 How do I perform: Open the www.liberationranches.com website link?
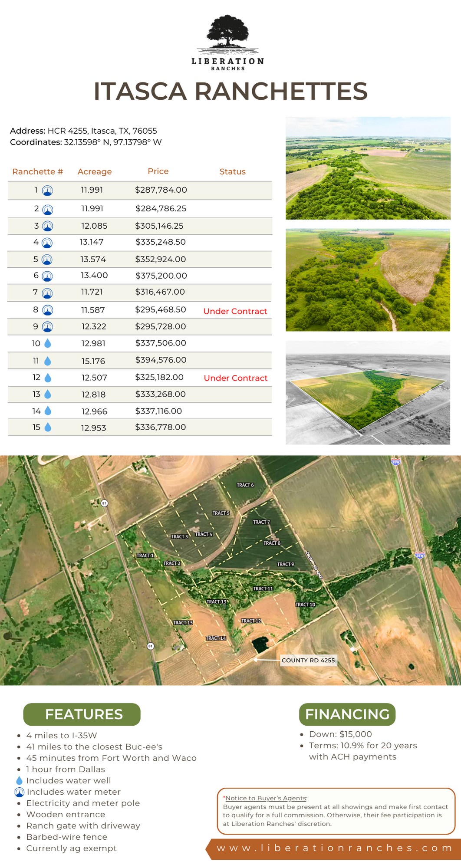[335, 848]
